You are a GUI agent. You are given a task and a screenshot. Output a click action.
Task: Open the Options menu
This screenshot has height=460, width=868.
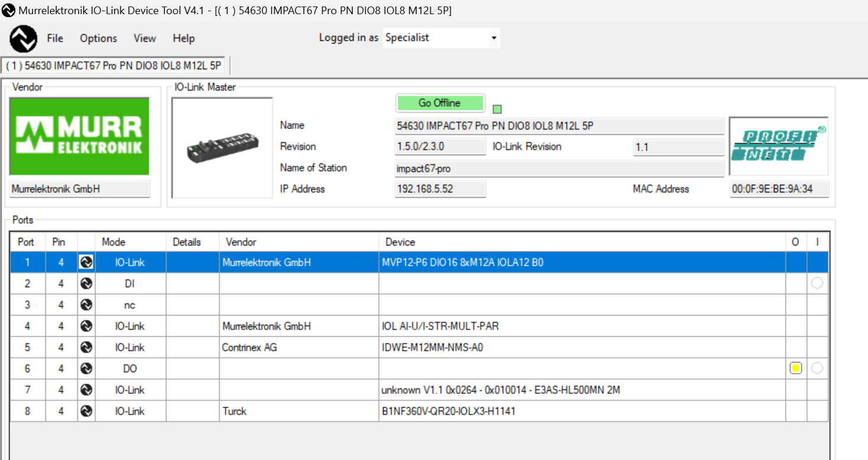pyautogui.click(x=99, y=38)
